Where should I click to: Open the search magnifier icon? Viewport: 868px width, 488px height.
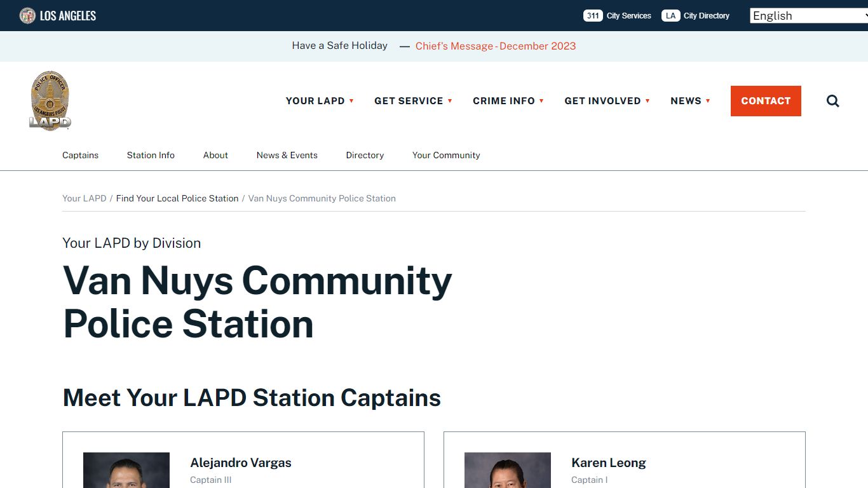click(832, 101)
